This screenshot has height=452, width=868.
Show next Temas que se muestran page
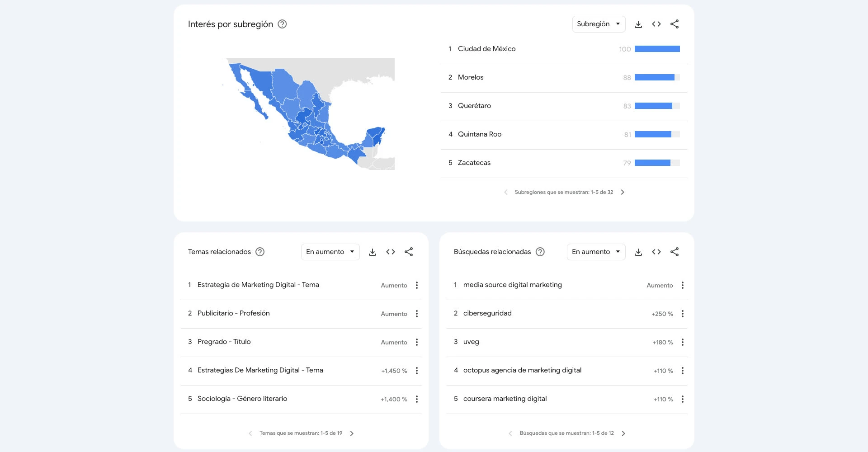[x=352, y=433]
